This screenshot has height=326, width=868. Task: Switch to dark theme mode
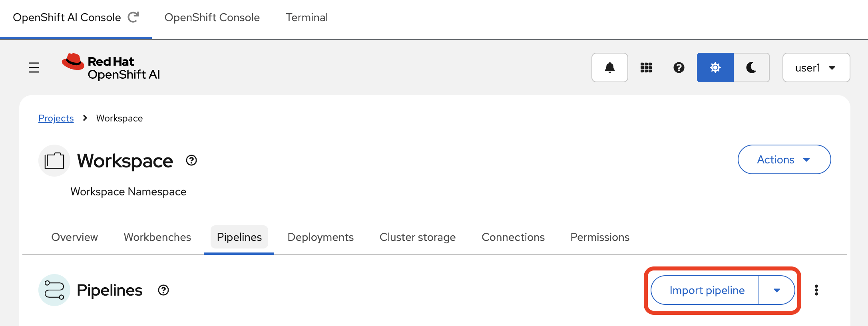pyautogui.click(x=751, y=68)
